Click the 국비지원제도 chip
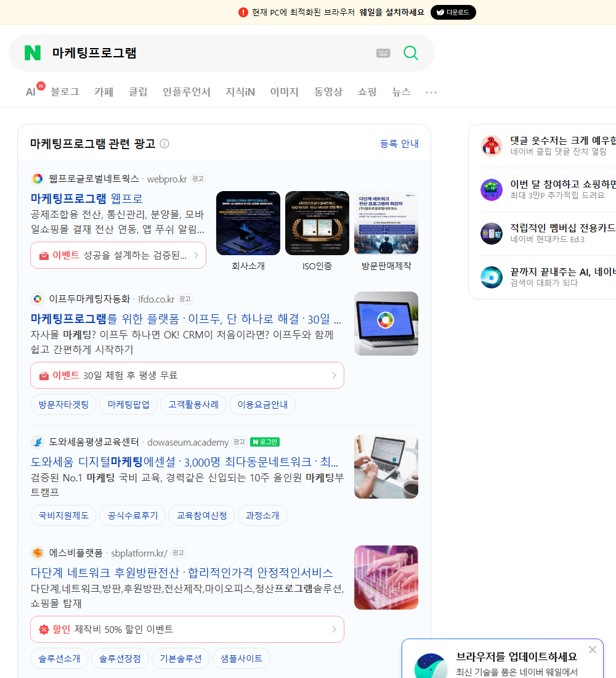Image resolution: width=616 pixels, height=678 pixels. 63,515
